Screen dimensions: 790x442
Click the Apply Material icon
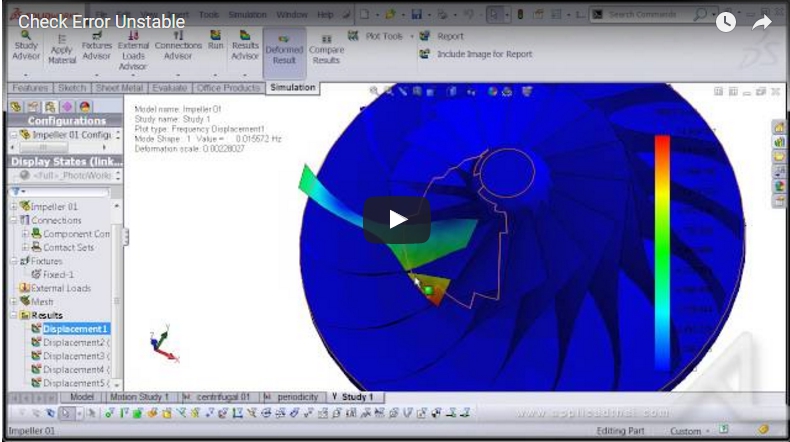click(62, 49)
